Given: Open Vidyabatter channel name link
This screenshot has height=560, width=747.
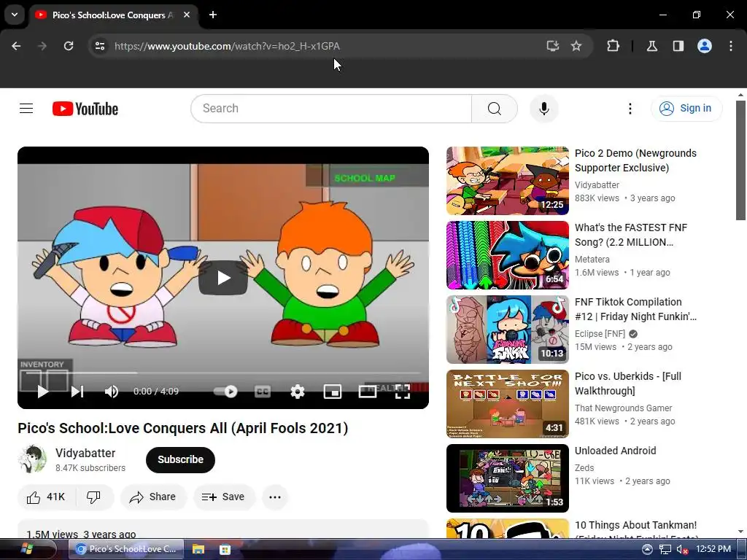Looking at the screenshot, I should [x=85, y=453].
